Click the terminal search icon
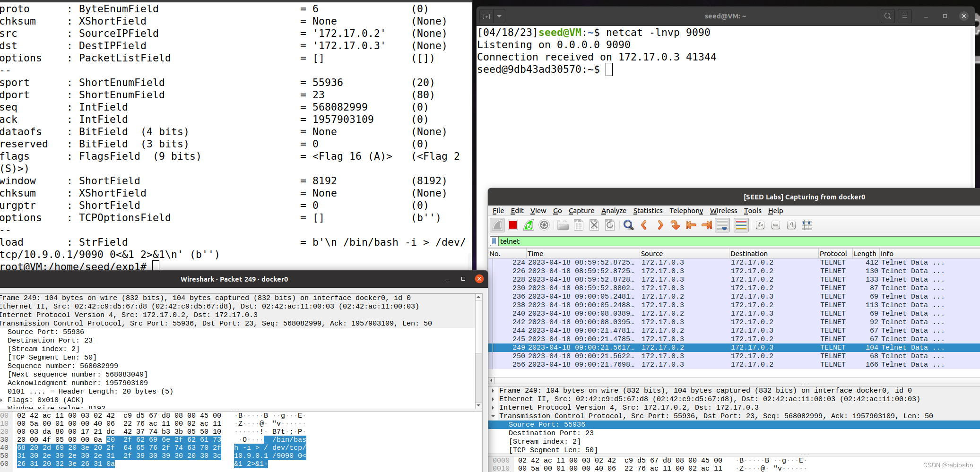Viewport: 980px width, 472px height. pos(888,16)
